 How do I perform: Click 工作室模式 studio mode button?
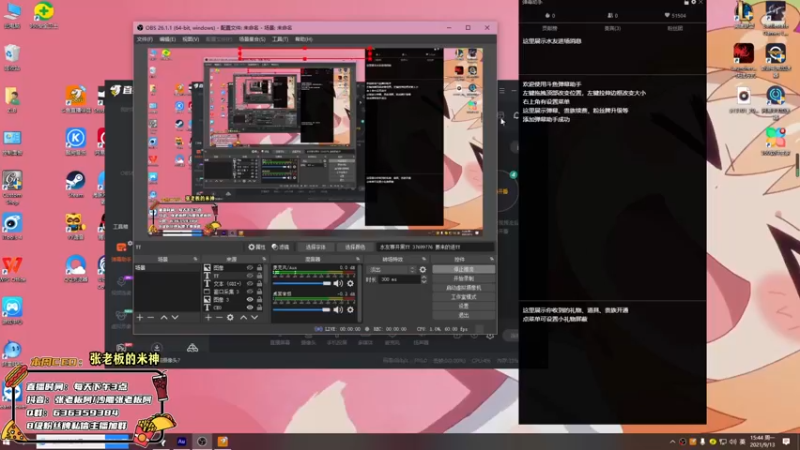click(463, 297)
